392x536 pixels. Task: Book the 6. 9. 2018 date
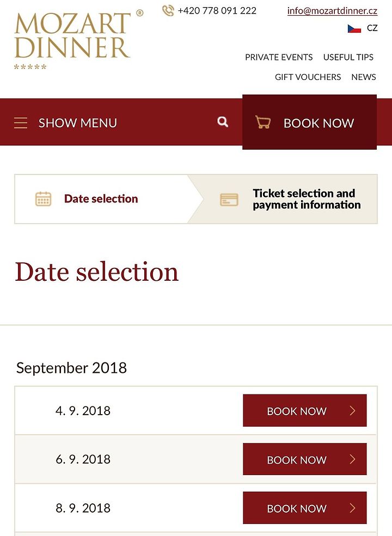[x=305, y=459]
